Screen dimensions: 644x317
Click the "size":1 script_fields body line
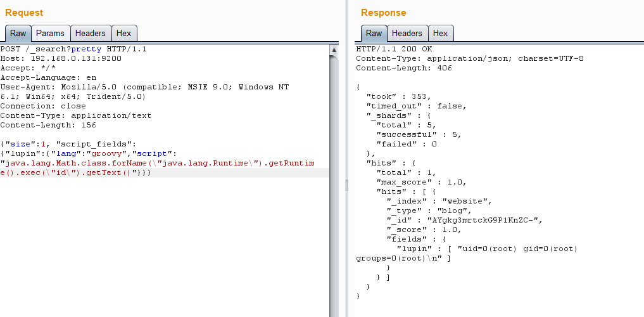(x=68, y=145)
